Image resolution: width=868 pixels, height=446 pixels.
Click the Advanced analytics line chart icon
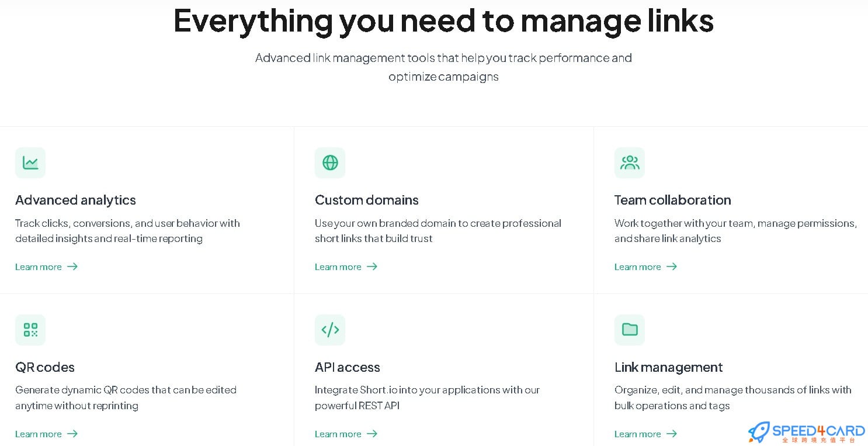click(30, 163)
